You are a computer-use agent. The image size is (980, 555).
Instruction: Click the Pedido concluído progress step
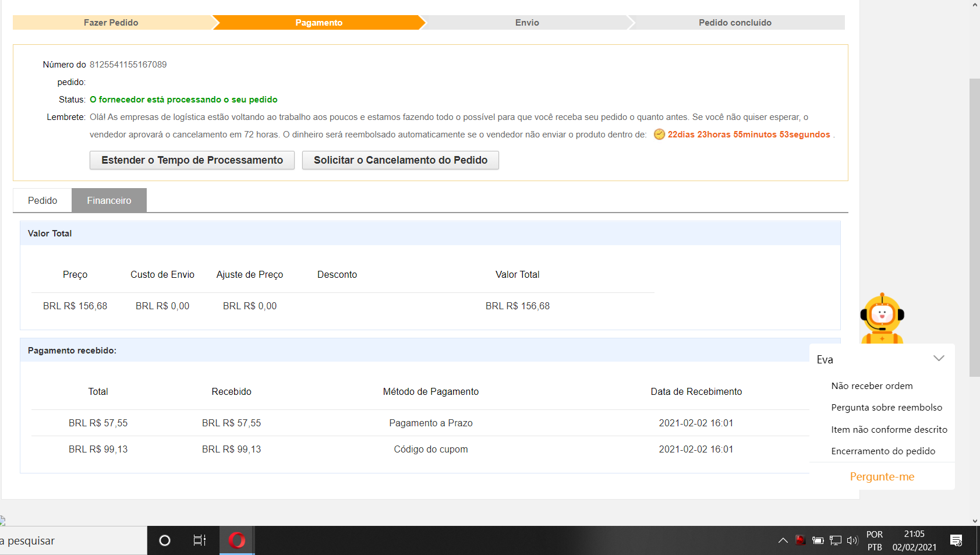[x=735, y=23]
